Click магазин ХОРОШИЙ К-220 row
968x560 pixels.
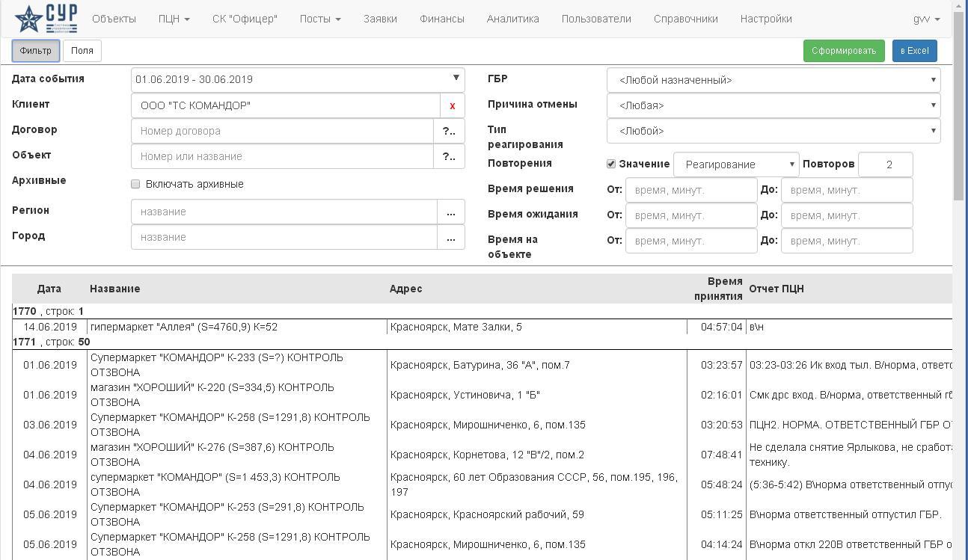(482, 395)
